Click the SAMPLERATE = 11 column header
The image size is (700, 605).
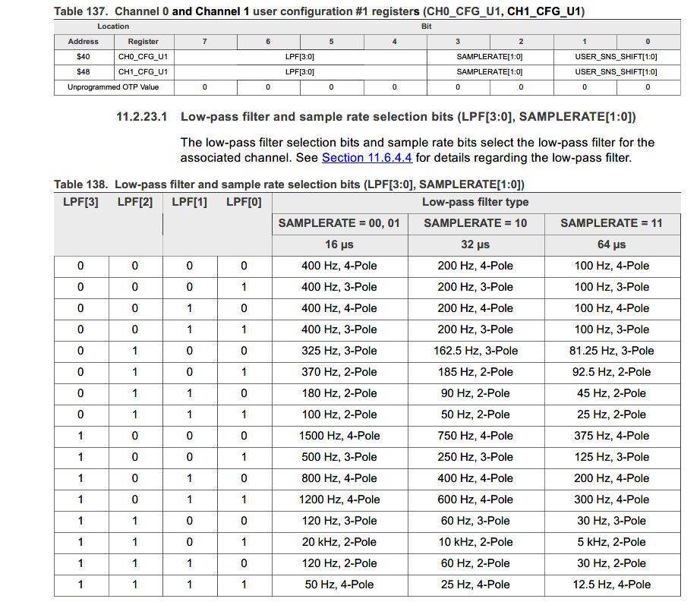[612, 223]
